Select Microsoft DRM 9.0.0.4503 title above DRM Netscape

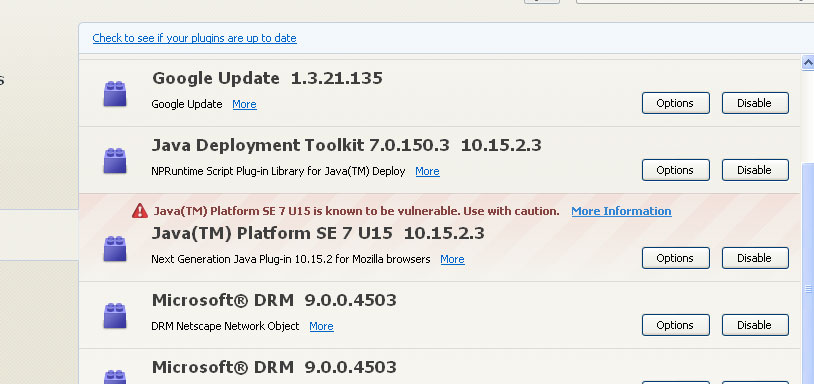[x=274, y=300]
